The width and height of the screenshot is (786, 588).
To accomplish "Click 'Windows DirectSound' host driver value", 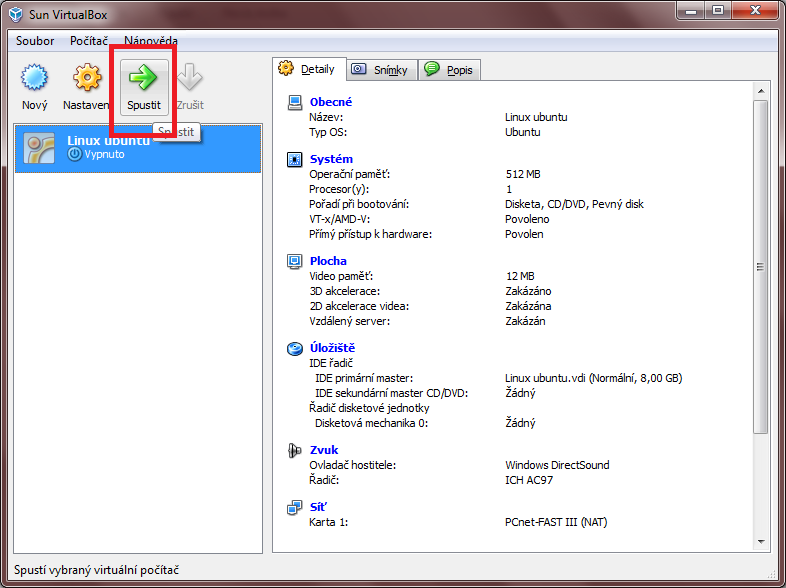I will 557,465.
